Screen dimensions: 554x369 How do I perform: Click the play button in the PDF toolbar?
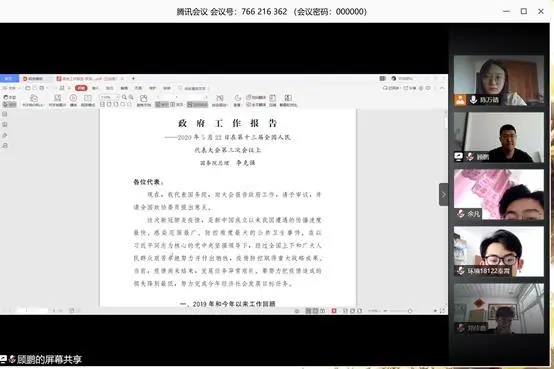tap(73, 98)
